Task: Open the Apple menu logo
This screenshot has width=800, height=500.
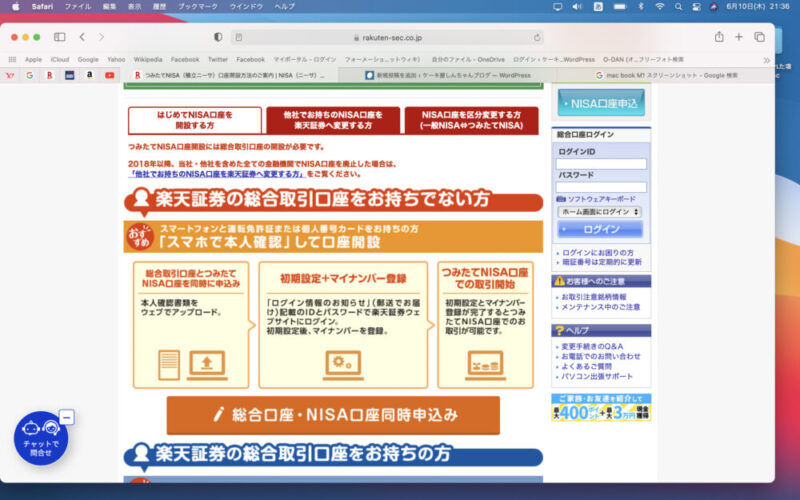Action: click(x=16, y=7)
